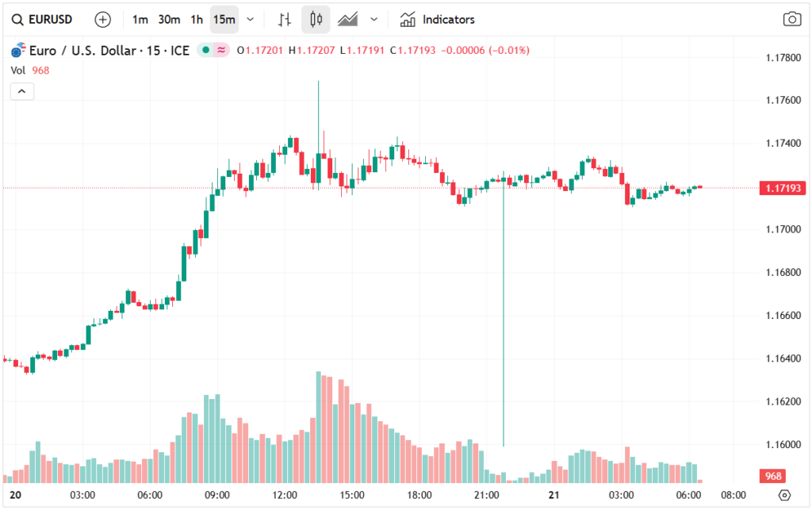
Task: Click the EURUSD symbol search
Action: tap(44, 19)
